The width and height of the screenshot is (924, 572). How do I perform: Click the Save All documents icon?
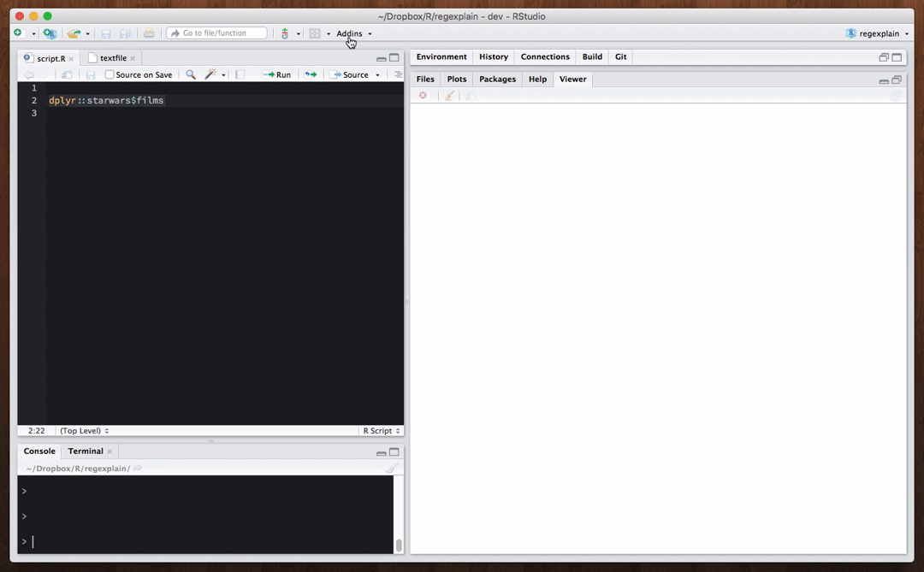coord(125,33)
